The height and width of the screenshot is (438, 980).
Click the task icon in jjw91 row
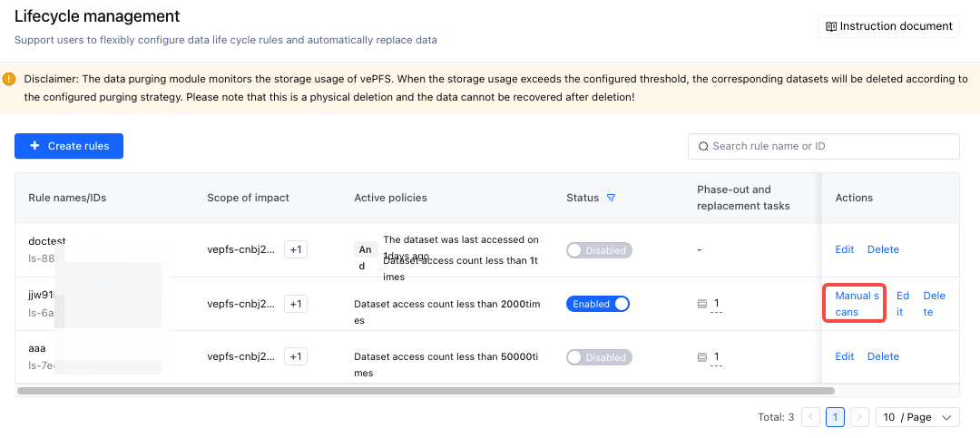point(702,304)
